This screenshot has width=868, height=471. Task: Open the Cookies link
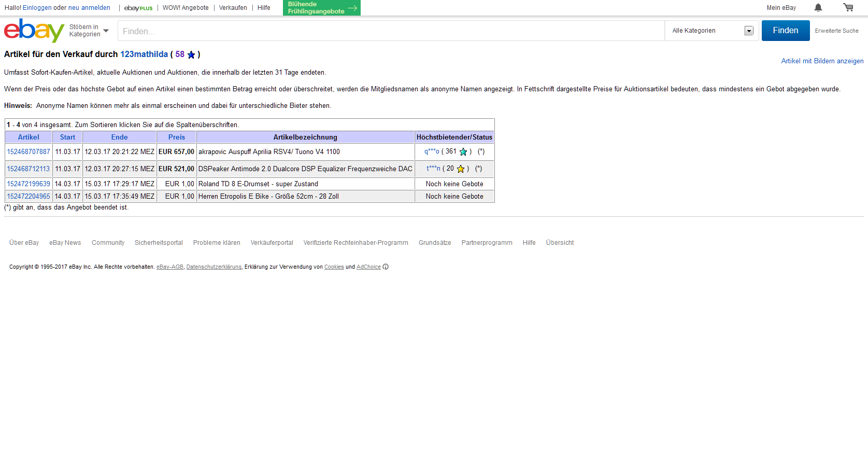334,267
